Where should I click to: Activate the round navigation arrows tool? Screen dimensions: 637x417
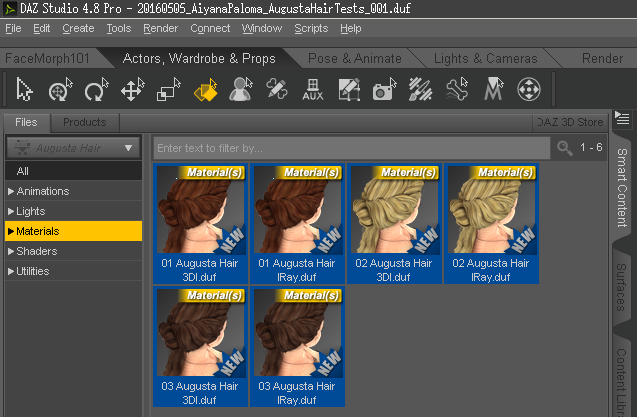click(529, 89)
